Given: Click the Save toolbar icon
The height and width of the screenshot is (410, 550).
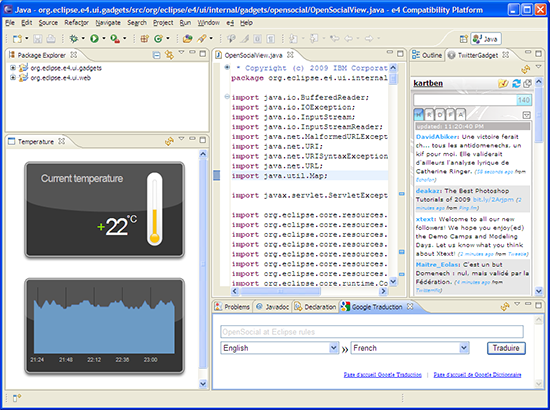Looking at the screenshot, I should click(38, 39).
